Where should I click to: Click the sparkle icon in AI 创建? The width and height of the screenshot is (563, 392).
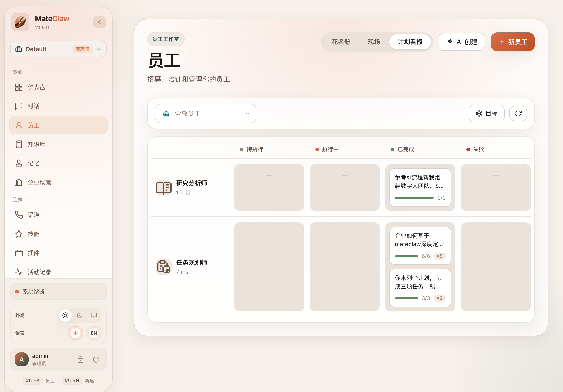450,41
